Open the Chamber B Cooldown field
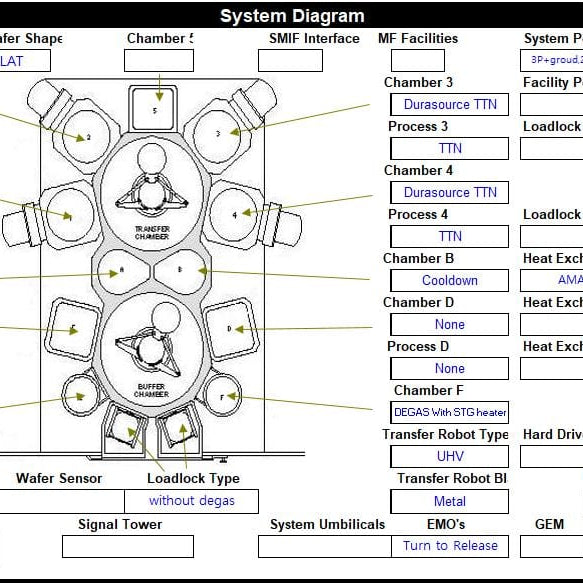The image size is (583, 583). click(x=450, y=280)
